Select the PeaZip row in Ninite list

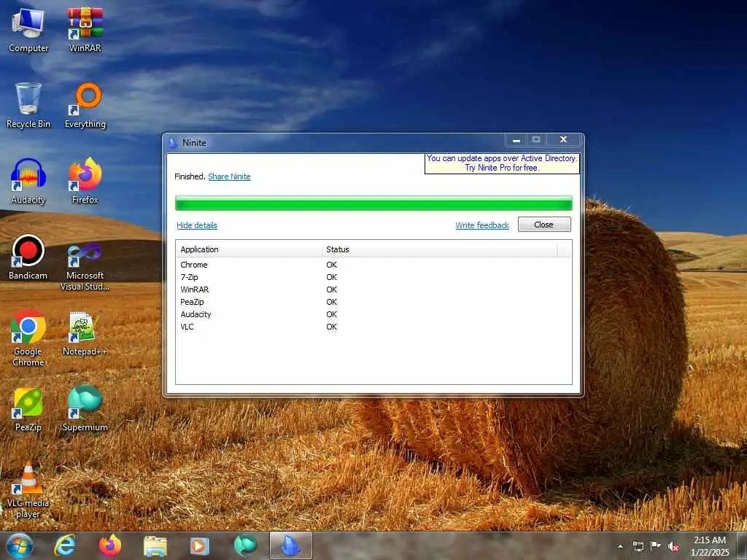point(373,302)
